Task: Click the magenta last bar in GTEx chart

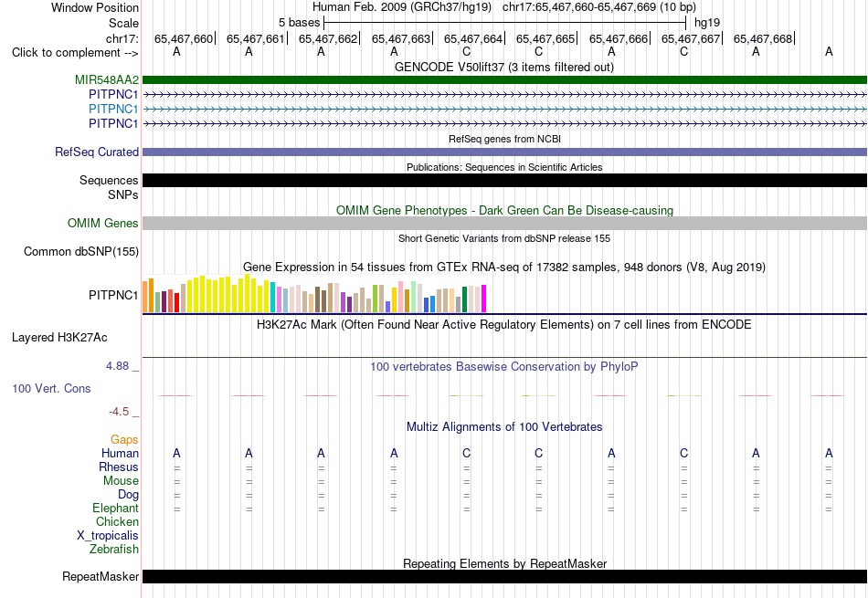Action: click(x=484, y=299)
